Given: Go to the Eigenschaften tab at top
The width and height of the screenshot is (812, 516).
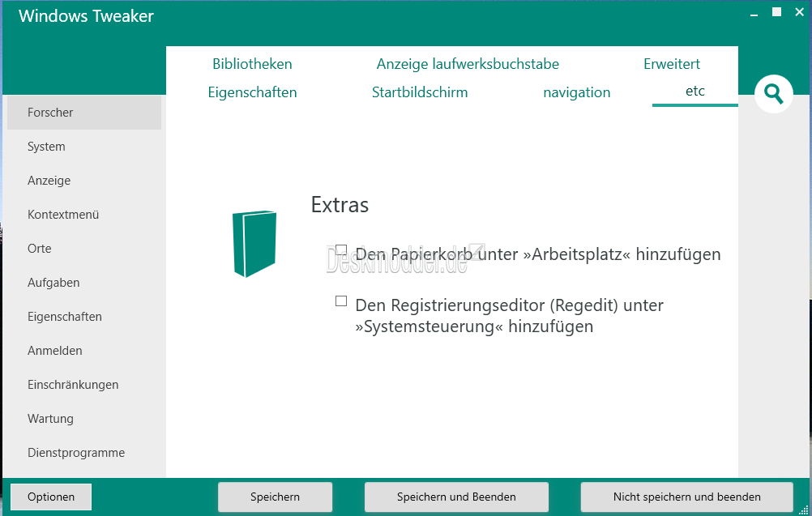Looking at the screenshot, I should click(x=252, y=92).
